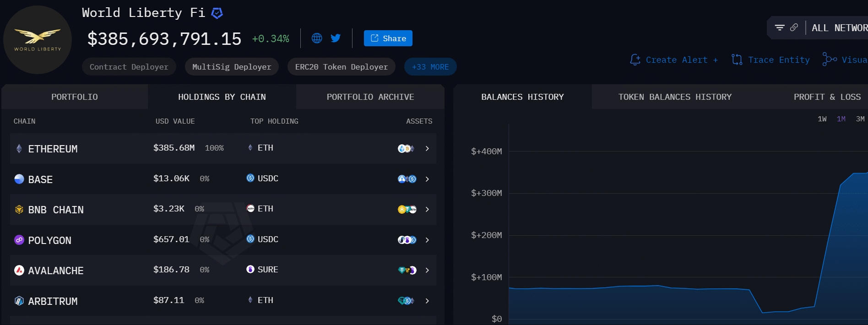Click the chain link icon beside the filter
The width and height of the screenshot is (868, 325).
tap(794, 28)
